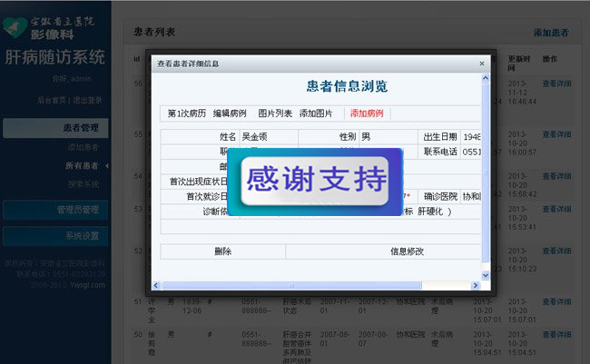Click 查看详细 for patient row 54
This screenshot has width=590, height=364.
[556, 176]
